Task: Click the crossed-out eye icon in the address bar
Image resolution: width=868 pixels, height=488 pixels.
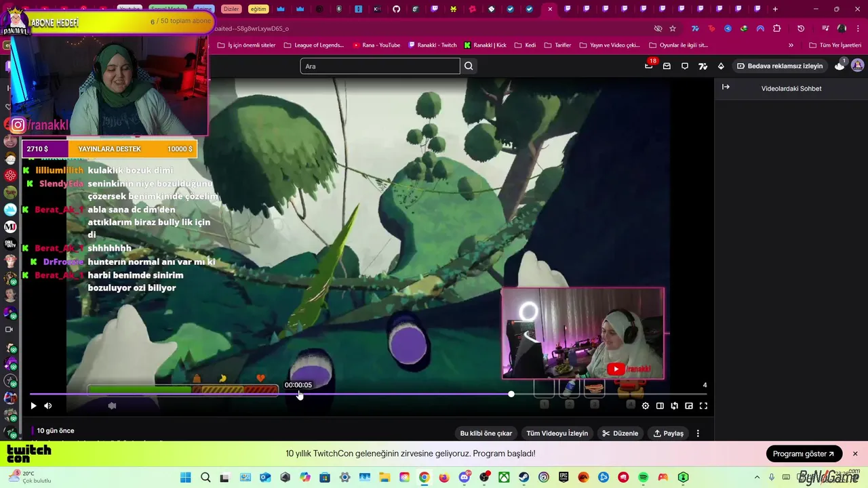Action: point(658,28)
